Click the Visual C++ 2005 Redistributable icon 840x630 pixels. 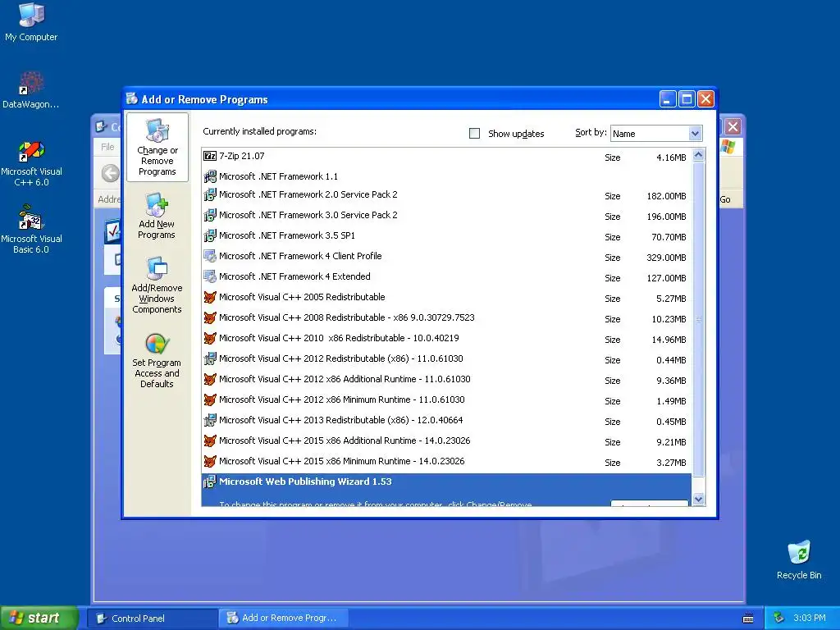click(210, 297)
